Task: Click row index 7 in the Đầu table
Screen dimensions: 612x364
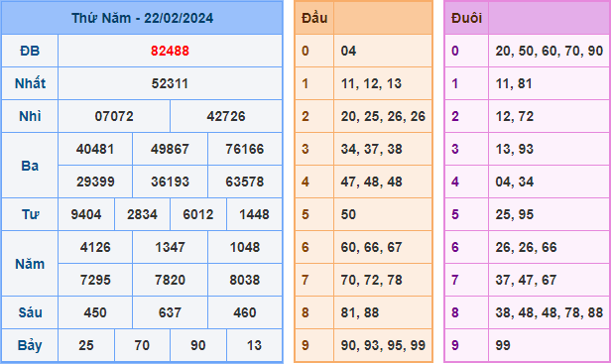Action: coord(306,280)
